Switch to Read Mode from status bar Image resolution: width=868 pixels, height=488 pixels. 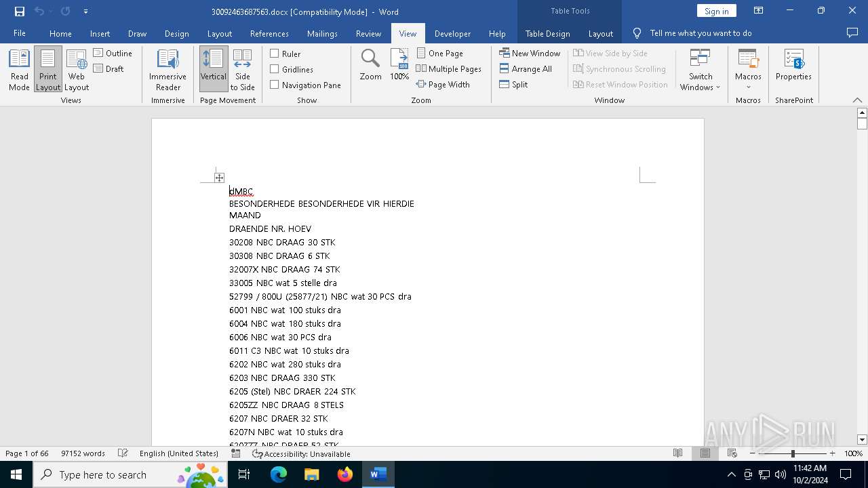[677, 453]
